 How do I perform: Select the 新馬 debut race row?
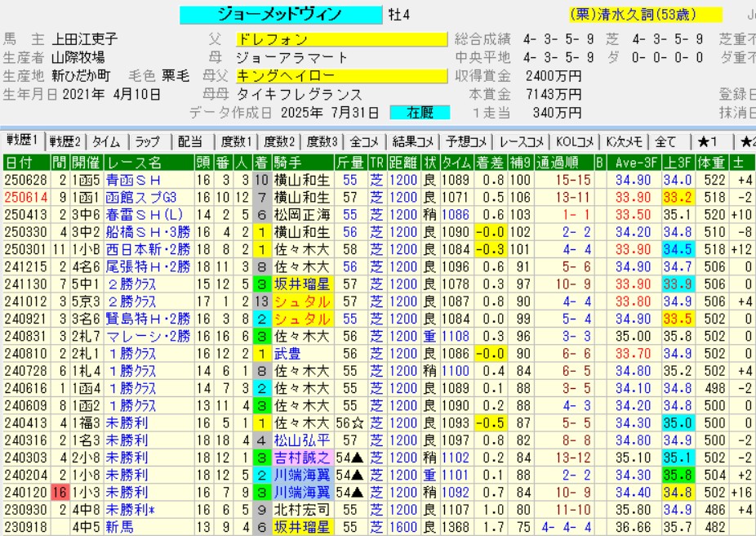[x=122, y=527]
